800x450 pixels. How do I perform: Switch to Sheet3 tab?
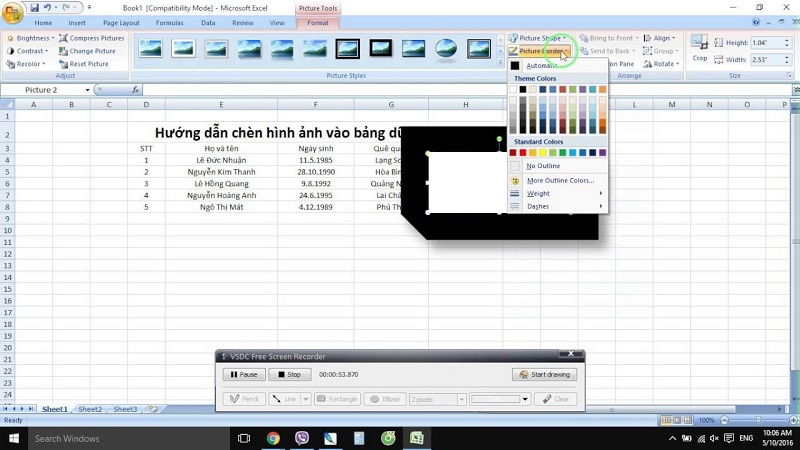(x=125, y=409)
